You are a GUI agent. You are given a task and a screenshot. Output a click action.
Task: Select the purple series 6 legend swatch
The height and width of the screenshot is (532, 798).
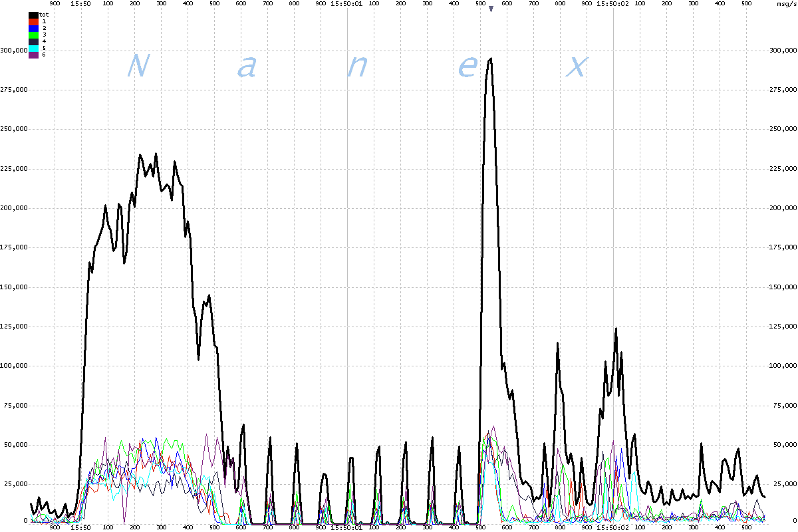[33, 55]
